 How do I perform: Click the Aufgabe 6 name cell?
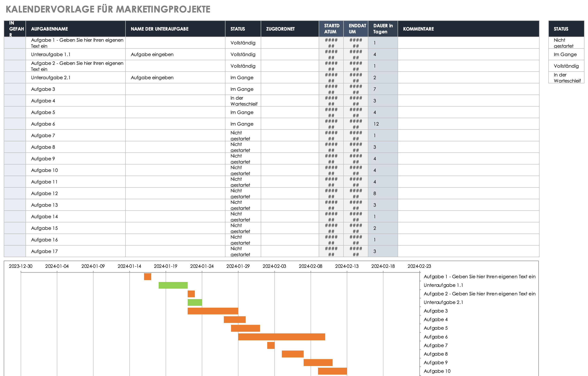(x=76, y=124)
